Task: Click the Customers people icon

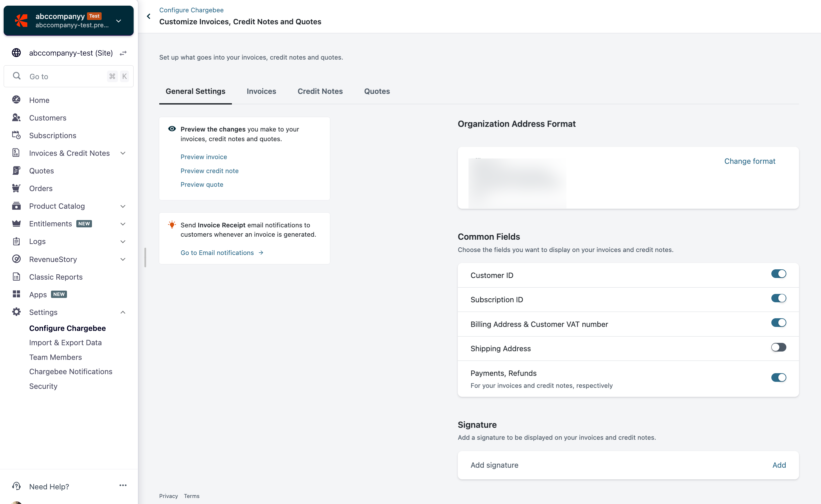Action: (x=16, y=118)
